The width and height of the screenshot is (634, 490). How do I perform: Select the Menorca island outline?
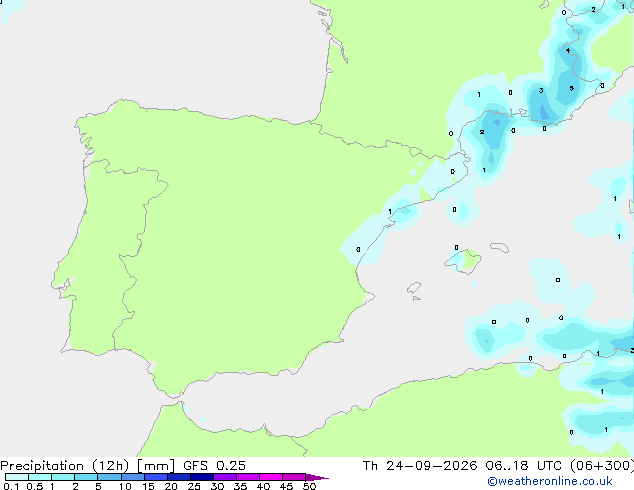(499, 247)
